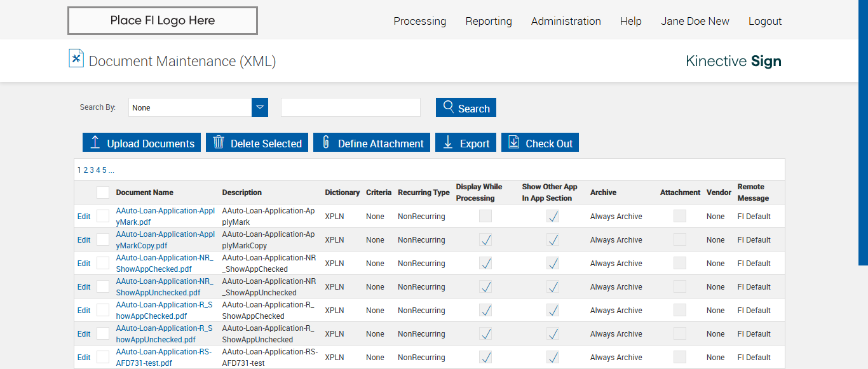Click the Place FI Logo Here placeholder
The width and height of the screenshot is (868, 369).
tap(163, 20)
